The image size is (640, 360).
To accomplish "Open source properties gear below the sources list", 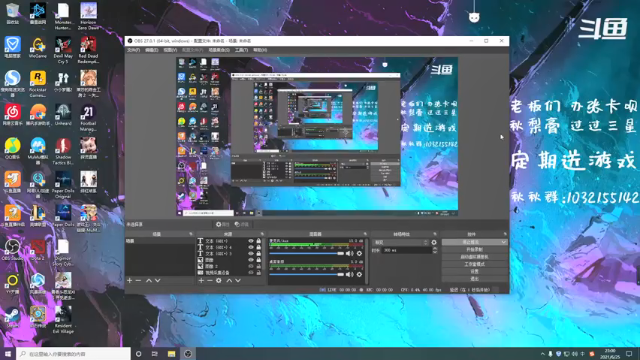I will pyautogui.click(x=219, y=280).
